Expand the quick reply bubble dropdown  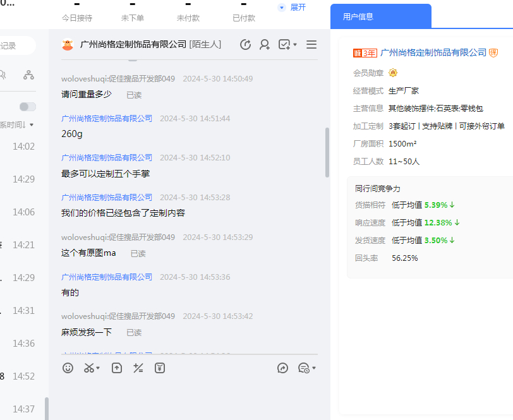coord(314,368)
